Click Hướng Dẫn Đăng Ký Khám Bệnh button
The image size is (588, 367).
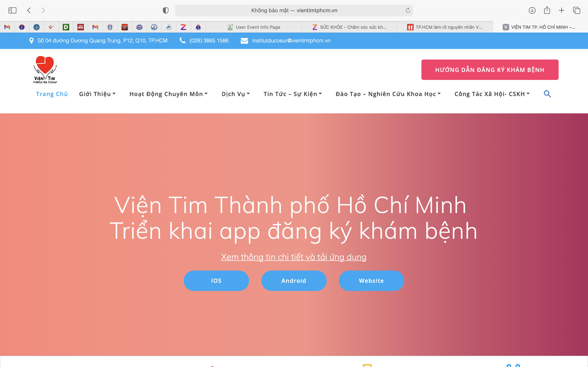[x=490, y=70]
